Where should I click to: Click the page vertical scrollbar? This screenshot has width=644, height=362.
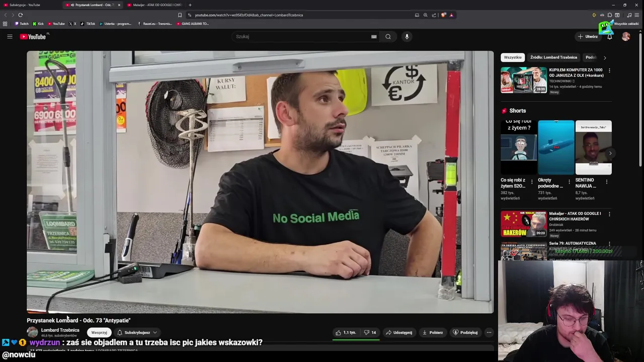point(641,101)
